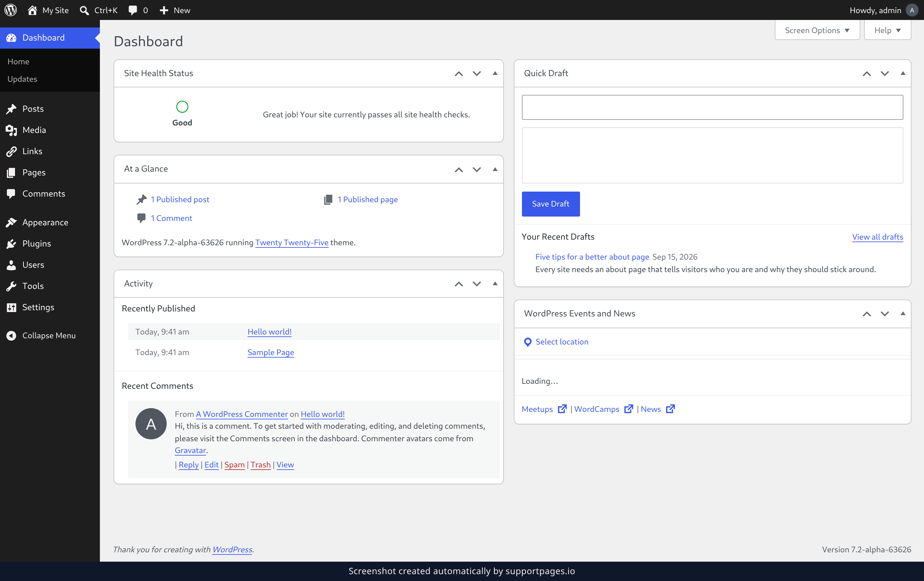Open My Site home icon link
924x581 pixels.
click(48, 10)
